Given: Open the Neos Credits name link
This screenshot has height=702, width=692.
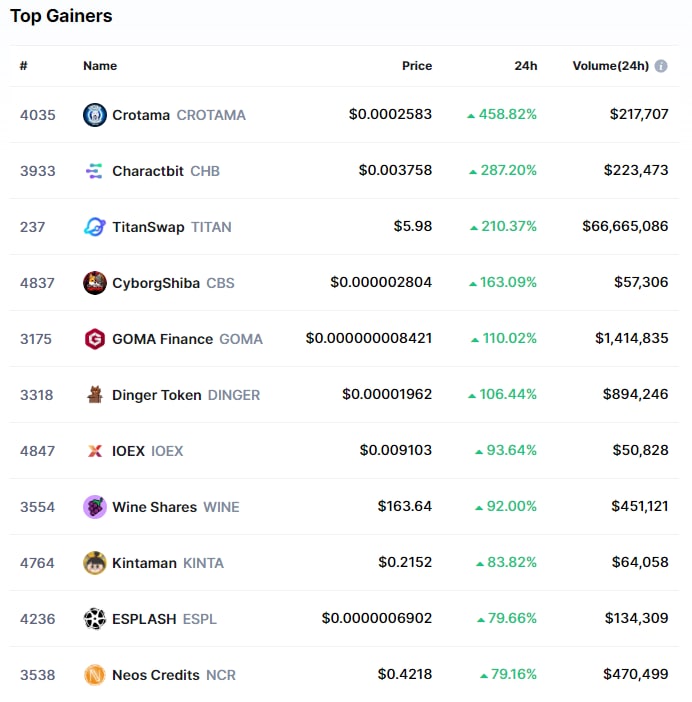Looking at the screenshot, I should tap(156, 675).
